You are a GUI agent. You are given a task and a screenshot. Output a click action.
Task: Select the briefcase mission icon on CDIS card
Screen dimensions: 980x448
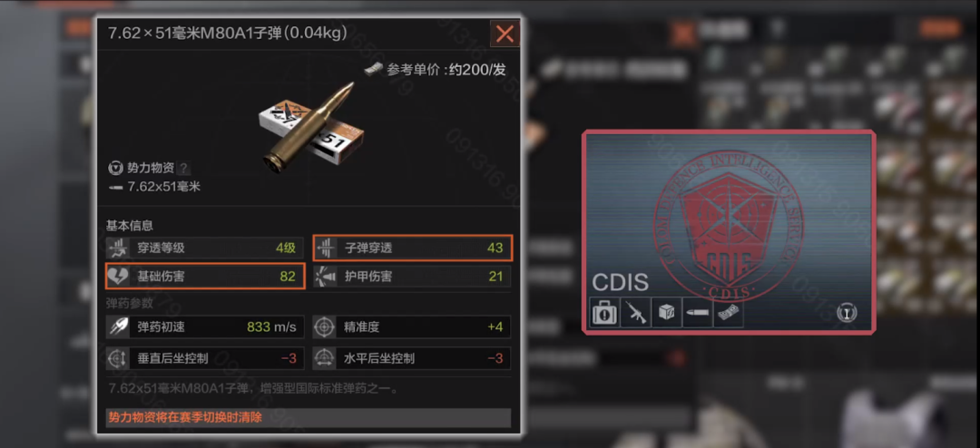point(604,312)
